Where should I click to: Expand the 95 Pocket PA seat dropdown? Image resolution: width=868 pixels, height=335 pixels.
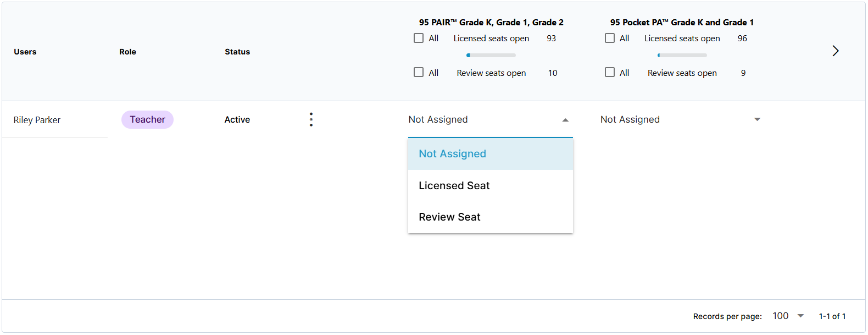(x=757, y=119)
